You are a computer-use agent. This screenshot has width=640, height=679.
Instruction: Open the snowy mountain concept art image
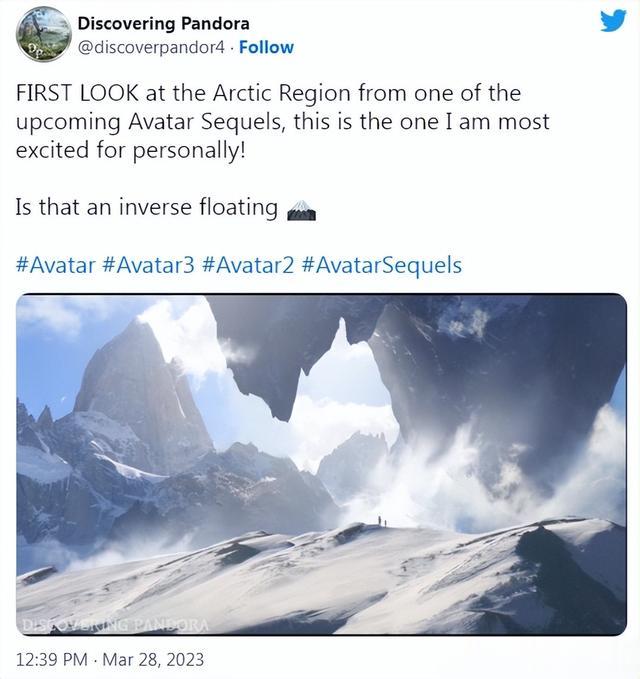click(321, 465)
